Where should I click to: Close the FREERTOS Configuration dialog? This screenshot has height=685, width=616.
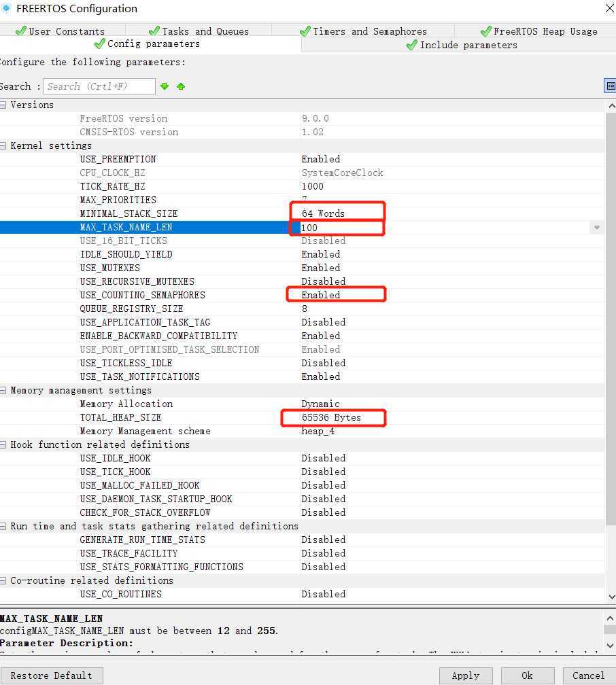(609, 8)
